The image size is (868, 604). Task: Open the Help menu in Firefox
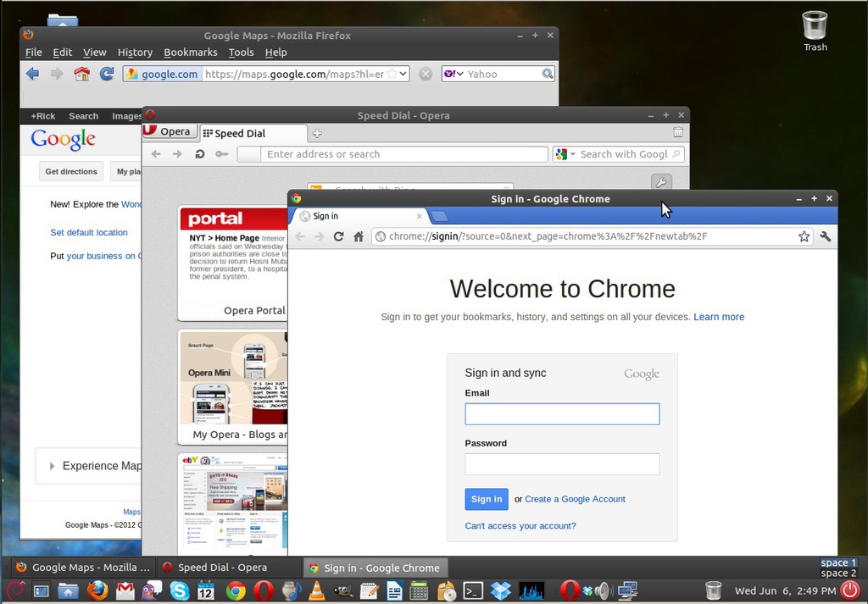point(275,52)
